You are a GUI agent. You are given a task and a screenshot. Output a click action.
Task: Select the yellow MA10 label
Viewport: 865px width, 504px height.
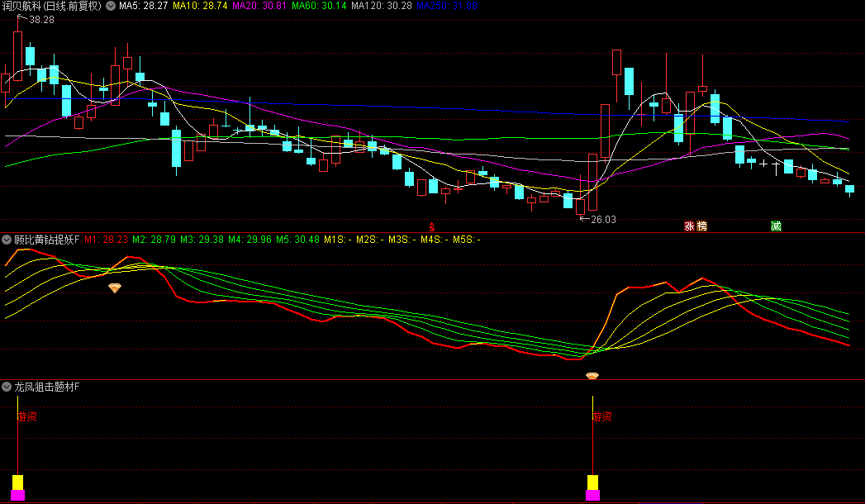click(x=199, y=6)
